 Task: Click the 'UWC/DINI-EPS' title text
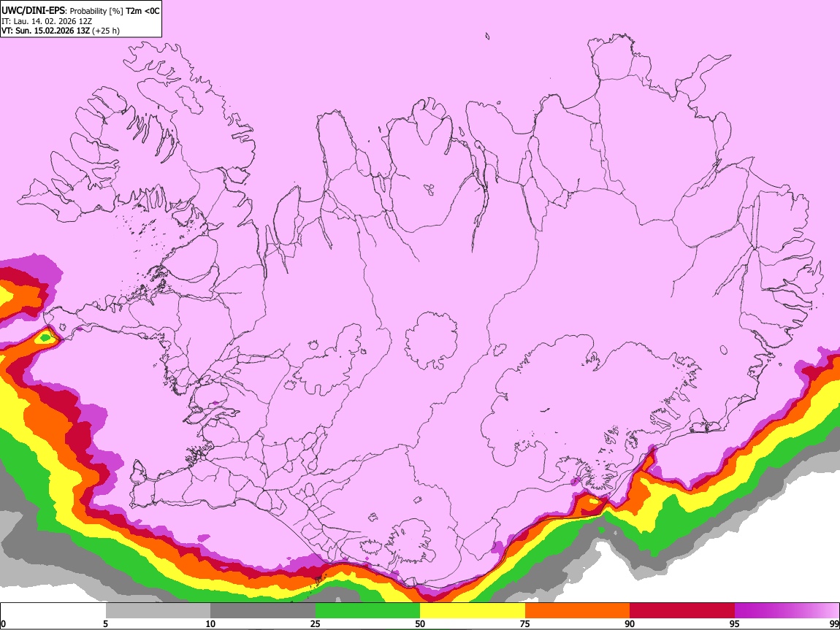(34, 11)
